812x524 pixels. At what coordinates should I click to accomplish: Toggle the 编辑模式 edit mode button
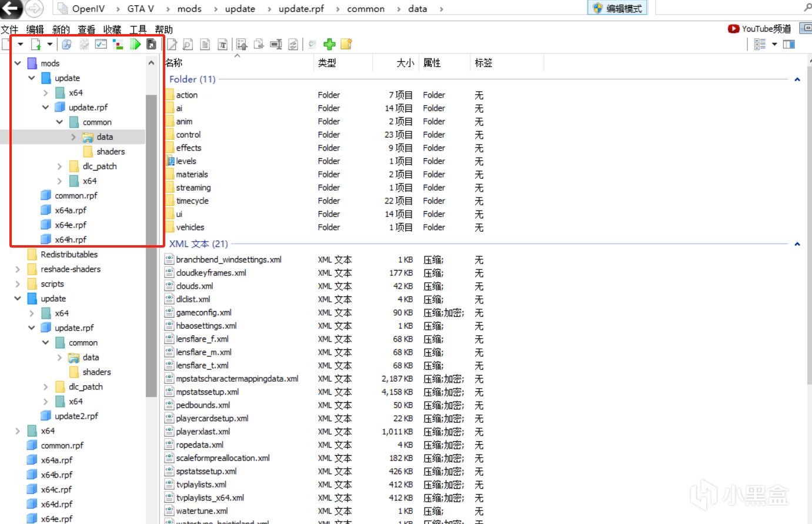pyautogui.click(x=617, y=8)
